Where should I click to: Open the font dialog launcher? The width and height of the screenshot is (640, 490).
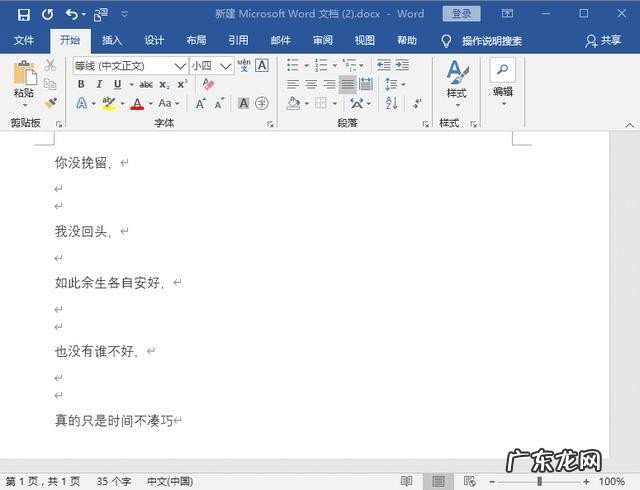(270, 124)
